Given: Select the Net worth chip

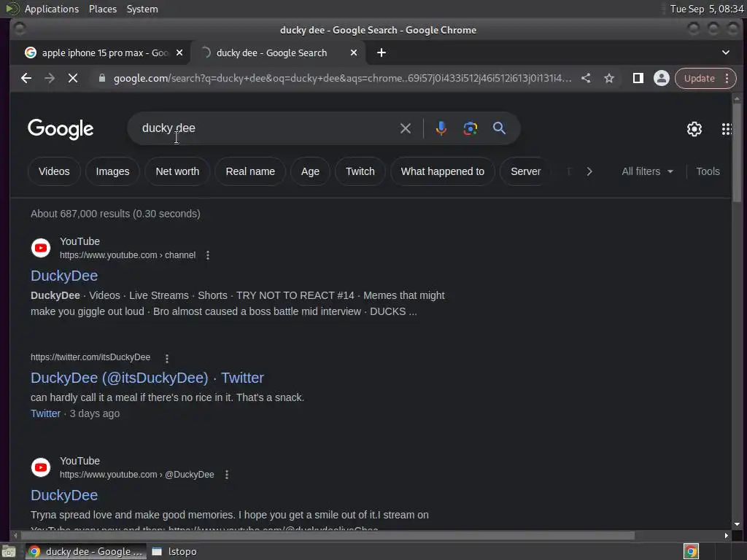Looking at the screenshot, I should (x=177, y=171).
